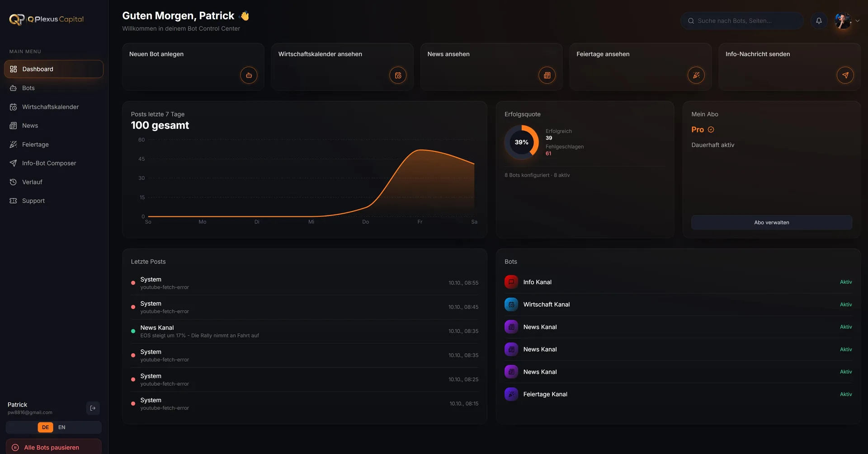Click Aktiv status of Info Kanal
Screen dimensions: 868x454
coord(846,282)
